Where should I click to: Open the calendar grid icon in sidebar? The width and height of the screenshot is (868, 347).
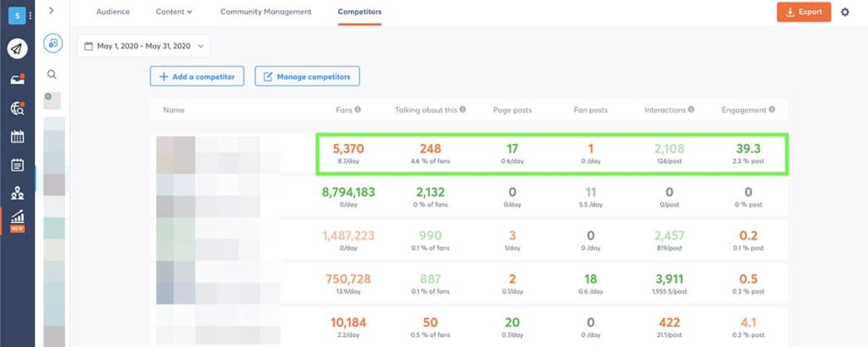[17, 137]
